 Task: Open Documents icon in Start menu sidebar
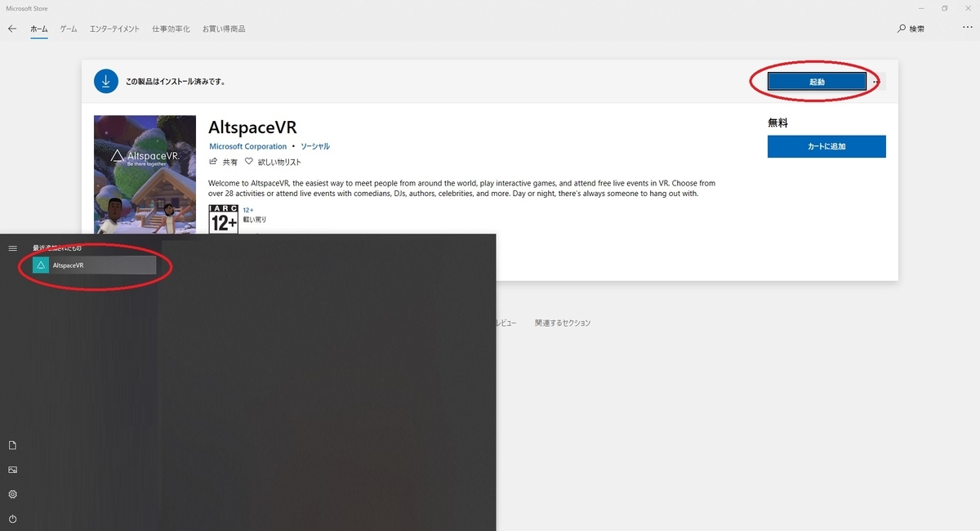coord(12,445)
